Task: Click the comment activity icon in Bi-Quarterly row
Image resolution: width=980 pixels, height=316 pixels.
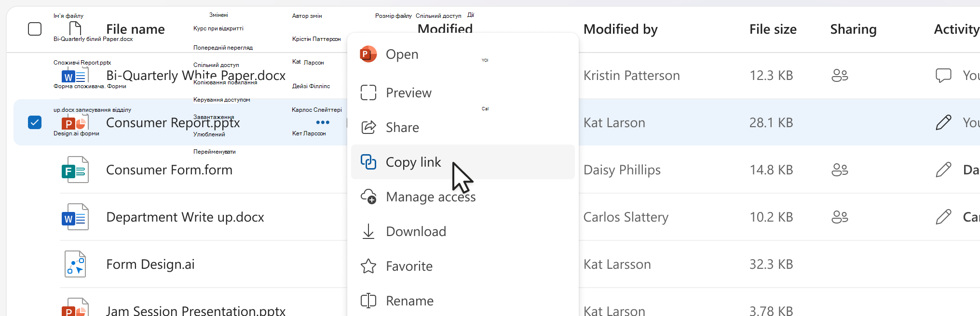Action: tap(943, 75)
